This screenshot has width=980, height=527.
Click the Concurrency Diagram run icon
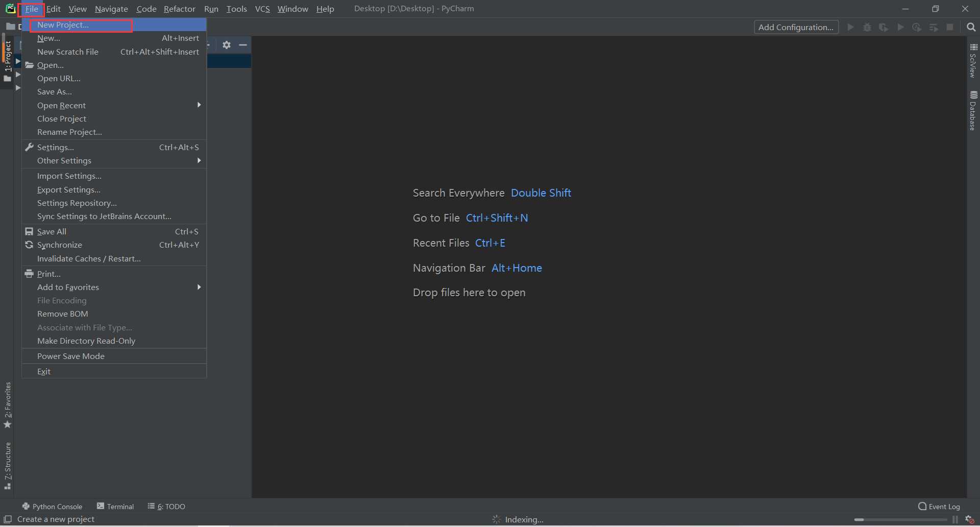click(x=917, y=28)
